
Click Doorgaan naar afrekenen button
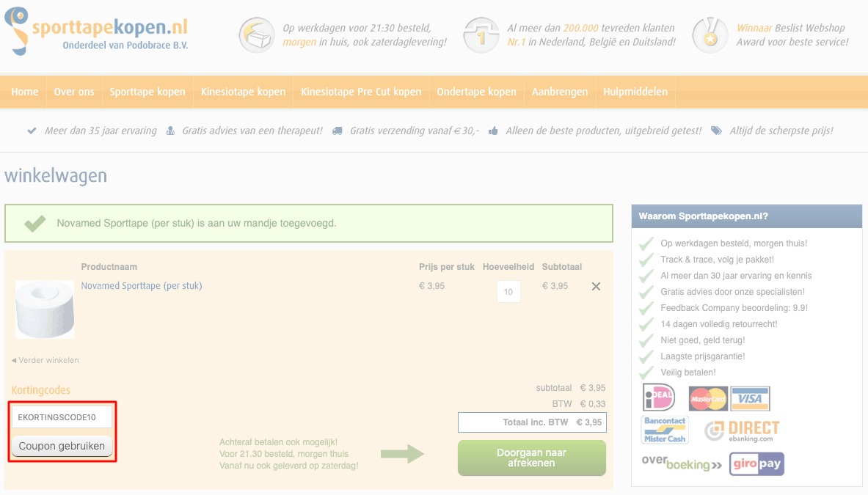tap(531, 458)
